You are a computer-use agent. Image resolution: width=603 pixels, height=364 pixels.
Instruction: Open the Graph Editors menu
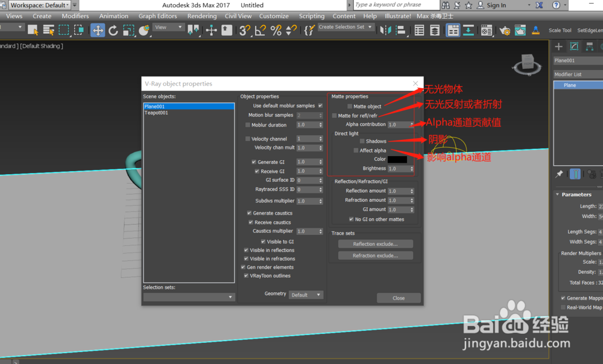(157, 16)
